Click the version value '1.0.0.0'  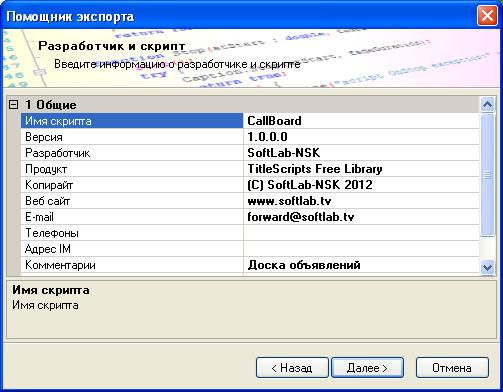click(x=362, y=137)
